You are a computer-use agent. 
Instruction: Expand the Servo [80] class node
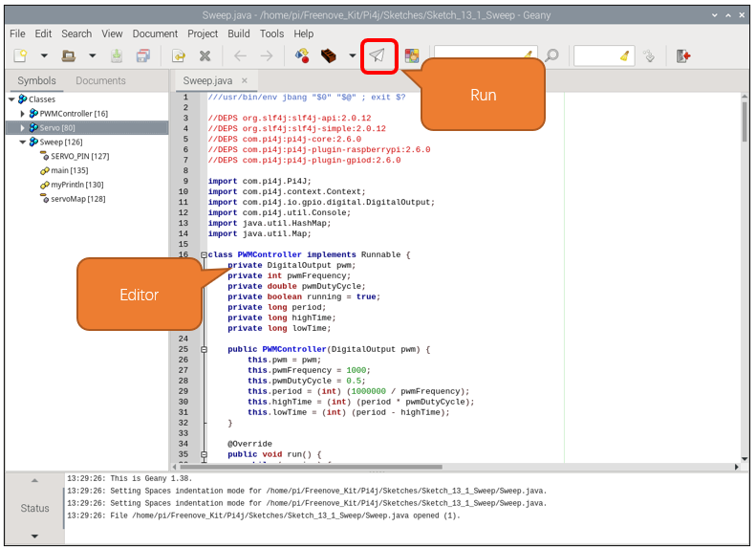click(22, 128)
